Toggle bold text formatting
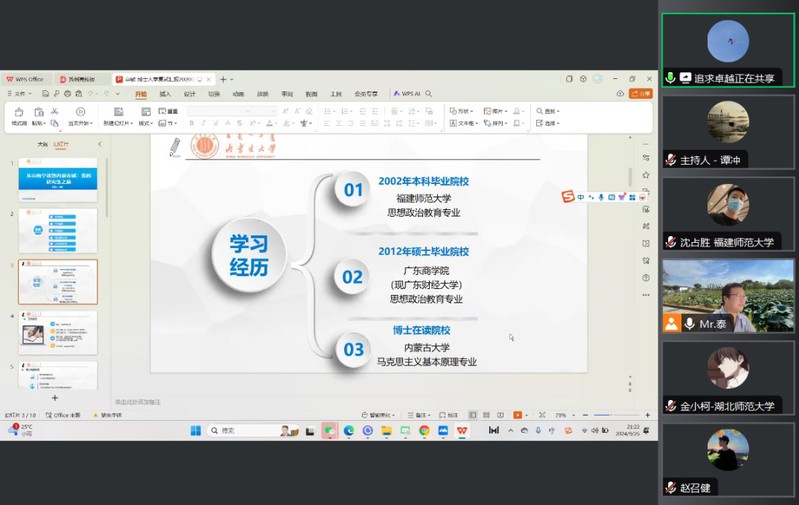The image size is (799, 505). 192,123
